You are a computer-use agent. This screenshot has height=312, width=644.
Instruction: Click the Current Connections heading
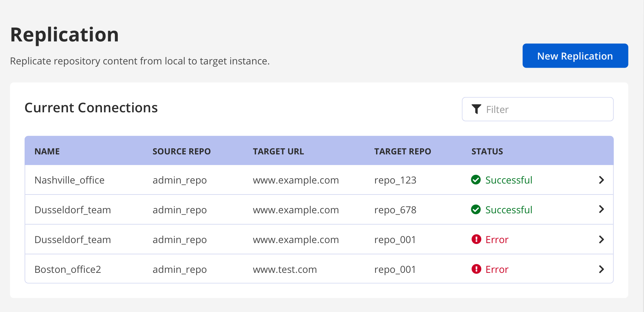[x=91, y=108]
